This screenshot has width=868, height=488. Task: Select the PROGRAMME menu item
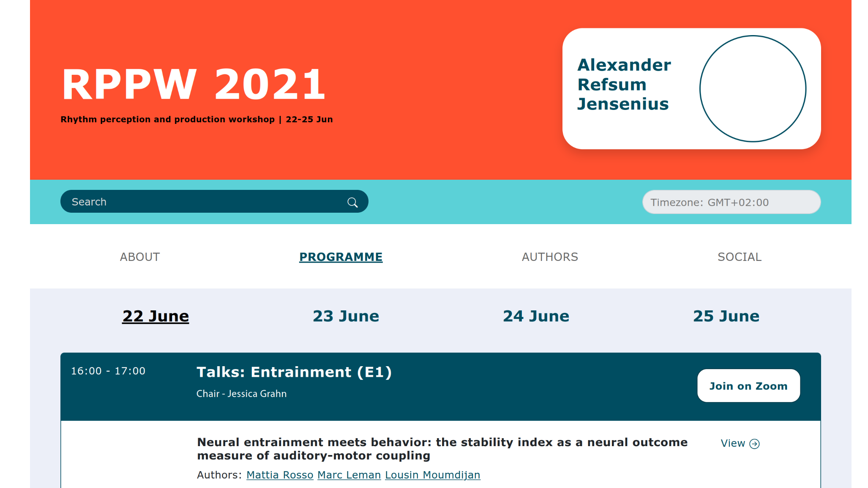[341, 257]
